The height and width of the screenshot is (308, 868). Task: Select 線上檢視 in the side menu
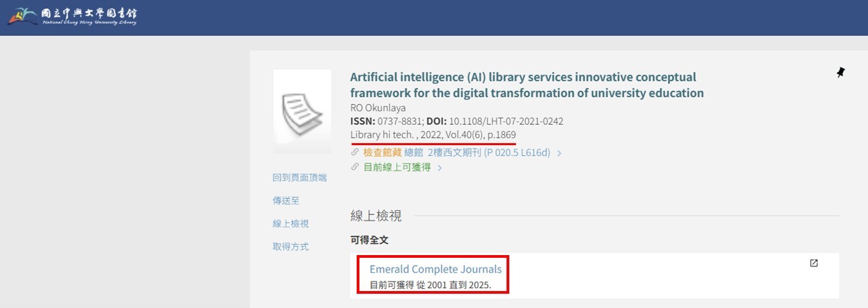coord(291,224)
